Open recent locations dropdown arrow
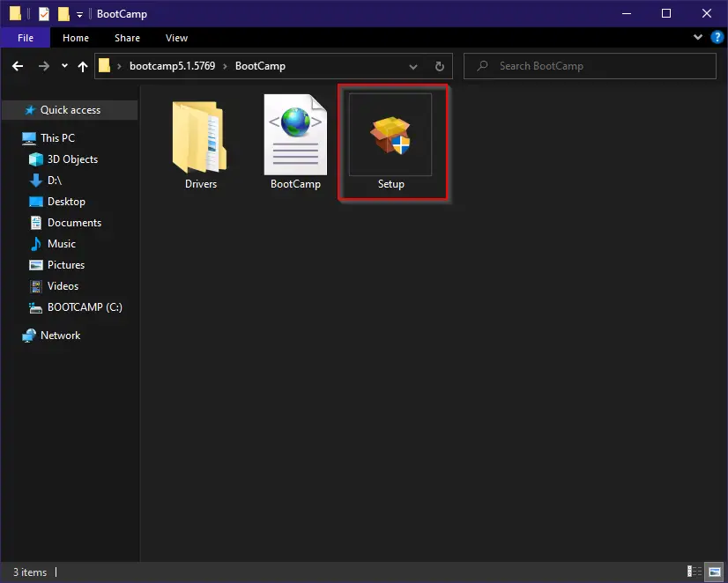 (x=64, y=66)
